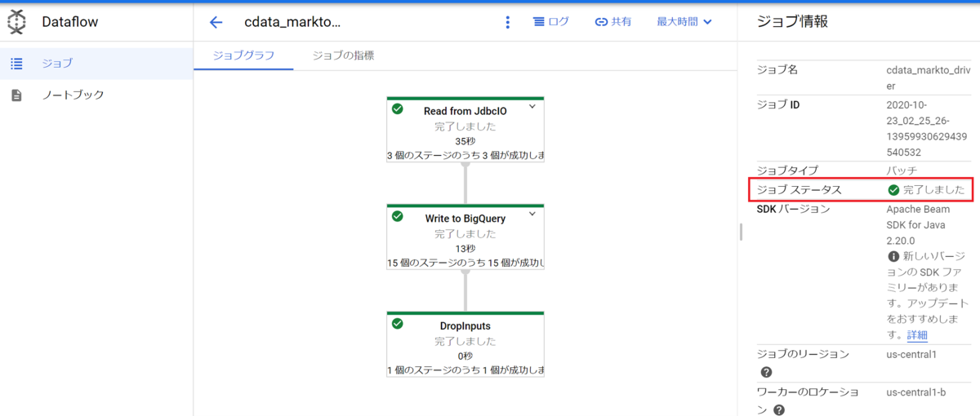
Task: Click the ノートブック document icon
Action: coord(16,95)
